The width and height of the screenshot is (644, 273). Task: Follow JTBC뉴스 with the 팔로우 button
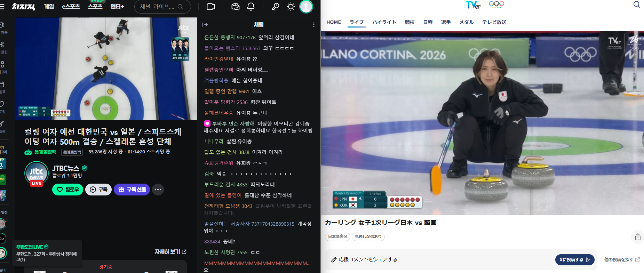click(68, 190)
